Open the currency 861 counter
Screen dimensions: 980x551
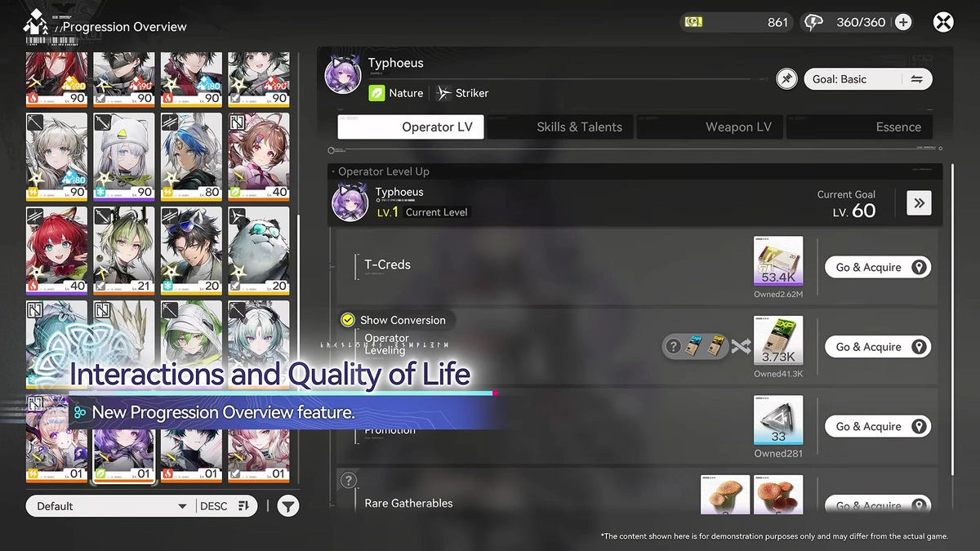(x=736, y=22)
